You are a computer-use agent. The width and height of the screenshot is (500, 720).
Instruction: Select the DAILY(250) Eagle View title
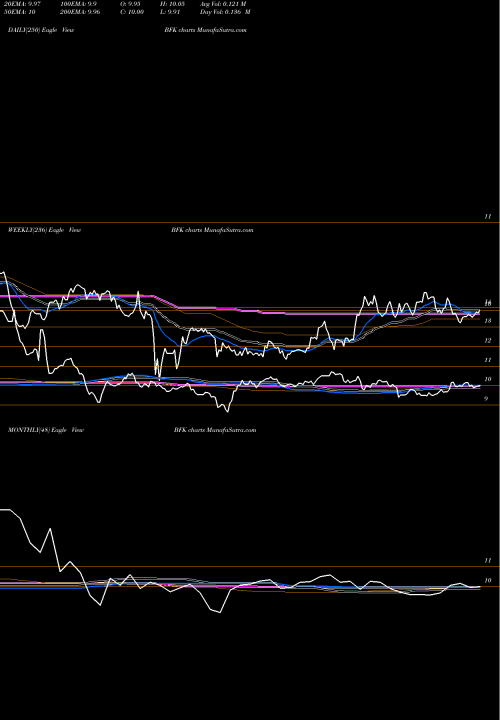[41, 30]
